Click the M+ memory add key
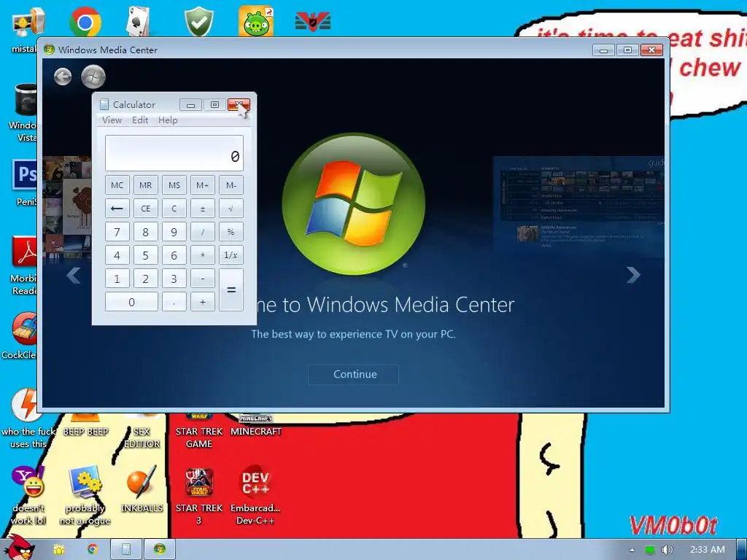This screenshot has width=747, height=560. pos(203,185)
